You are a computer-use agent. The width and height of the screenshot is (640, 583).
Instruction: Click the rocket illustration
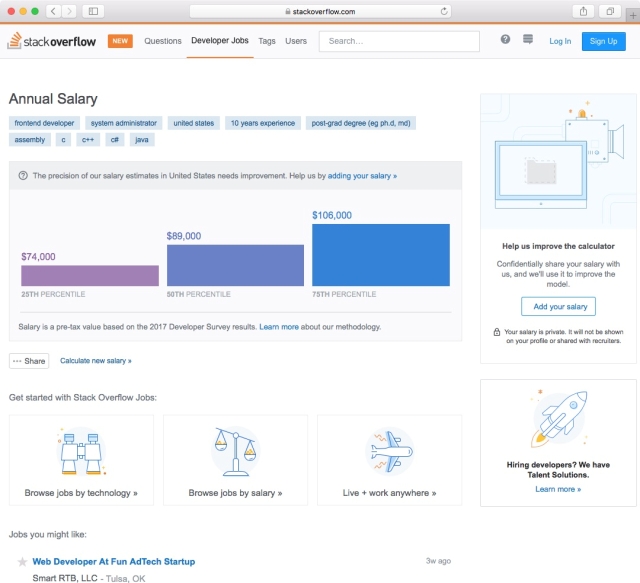pyautogui.click(x=558, y=418)
